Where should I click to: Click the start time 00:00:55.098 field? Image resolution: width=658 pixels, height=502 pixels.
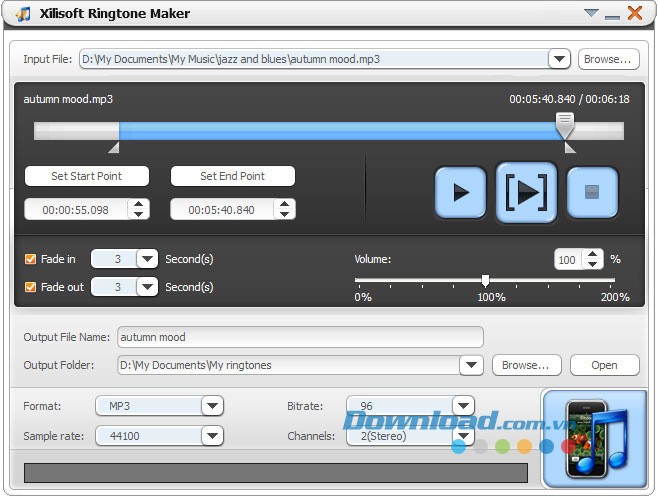(x=76, y=209)
